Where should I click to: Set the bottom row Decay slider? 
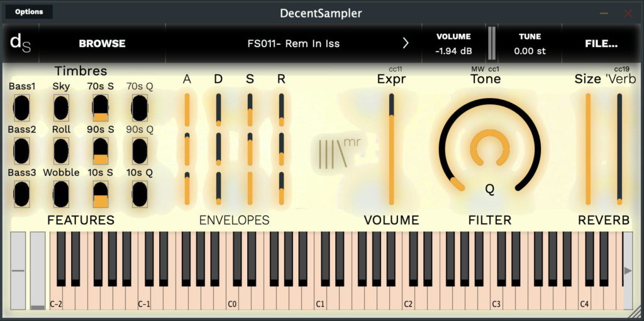click(x=218, y=188)
